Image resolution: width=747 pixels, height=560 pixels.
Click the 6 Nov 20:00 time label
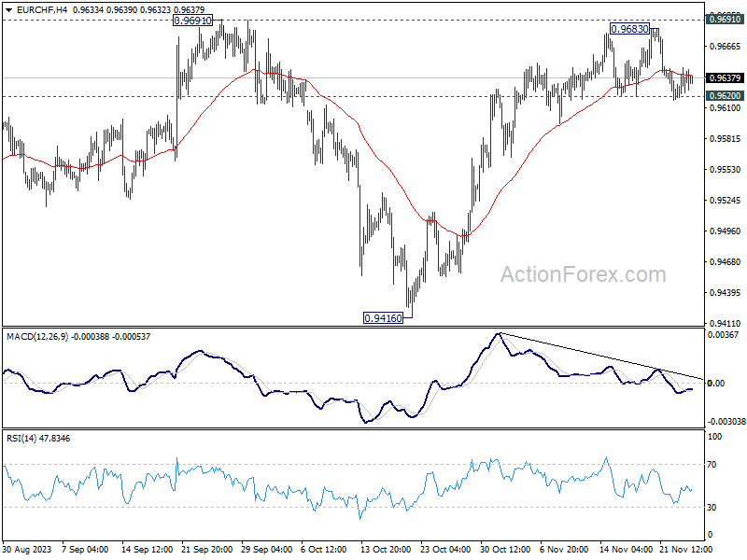pos(564,549)
